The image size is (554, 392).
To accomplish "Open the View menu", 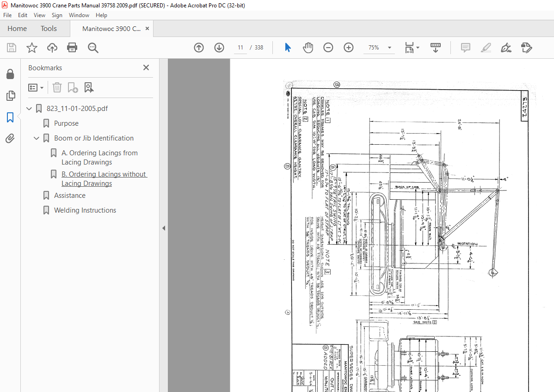I will point(40,15).
